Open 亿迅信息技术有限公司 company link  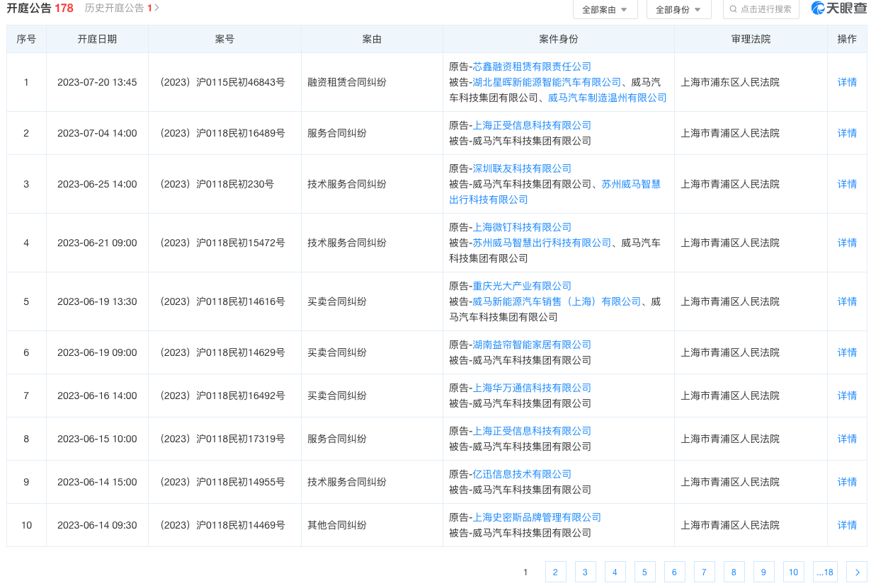click(x=522, y=474)
